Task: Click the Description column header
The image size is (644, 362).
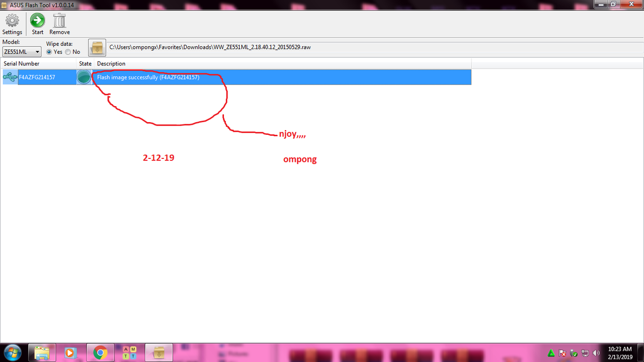Action: (x=283, y=64)
